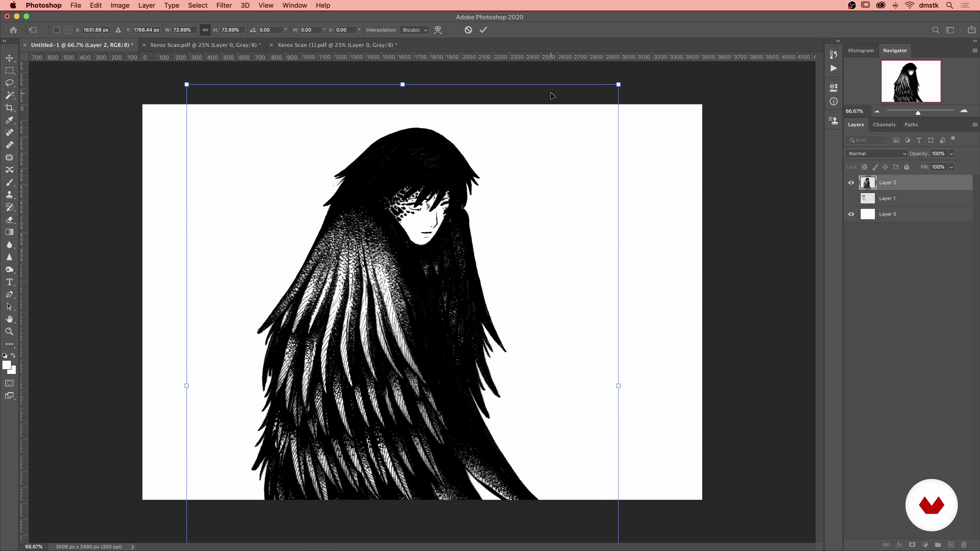Select the Horizontal Type tool
The width and height of the screenshot is (980, 551).
(9, 282)
